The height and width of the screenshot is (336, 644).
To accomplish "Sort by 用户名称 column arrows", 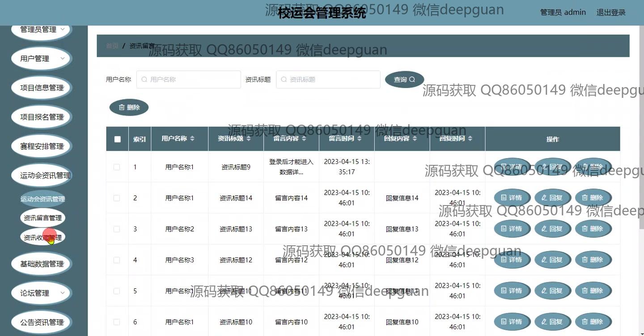I will click(192, 139).
